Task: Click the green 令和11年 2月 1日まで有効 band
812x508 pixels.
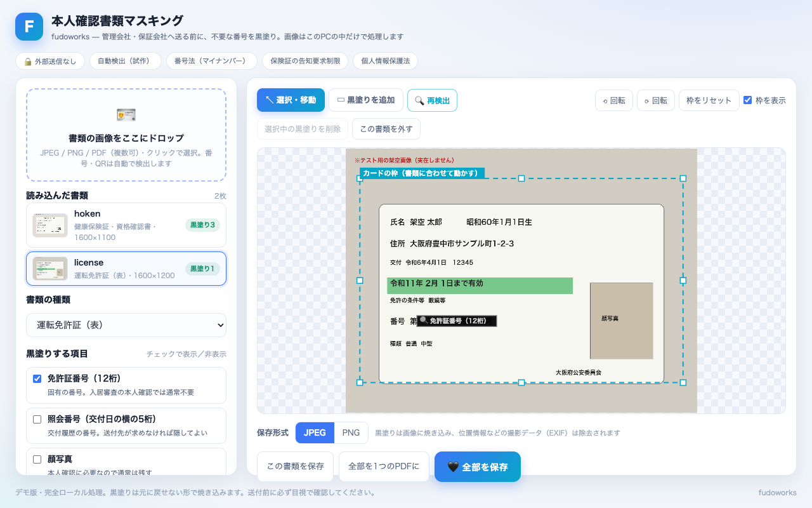Action: coord(480,285)
